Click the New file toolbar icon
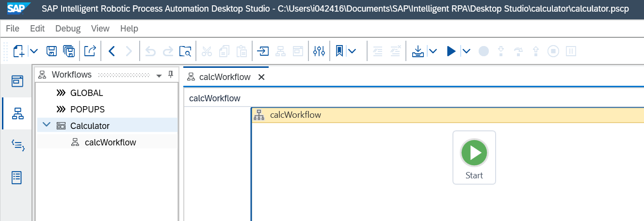 click(19, 51)
